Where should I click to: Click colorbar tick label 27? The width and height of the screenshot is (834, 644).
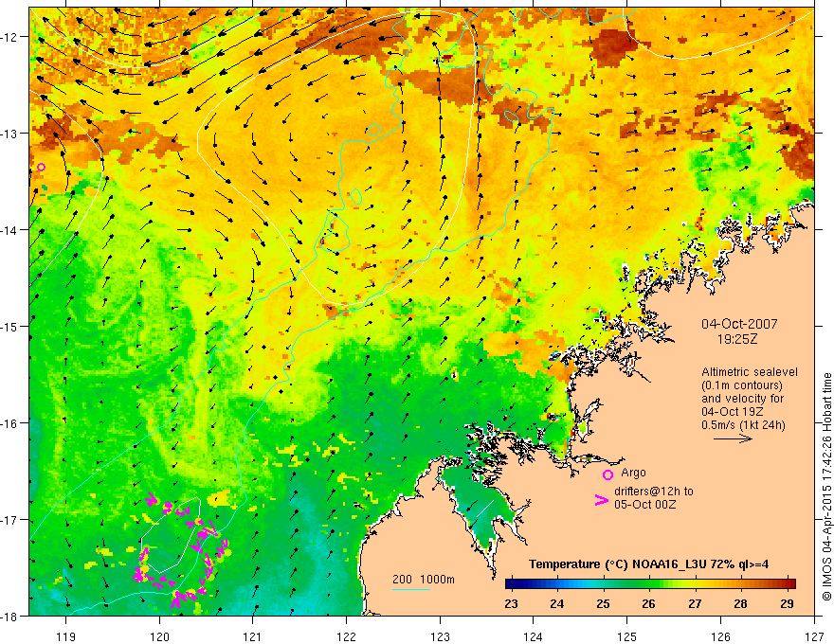[695, 603]
